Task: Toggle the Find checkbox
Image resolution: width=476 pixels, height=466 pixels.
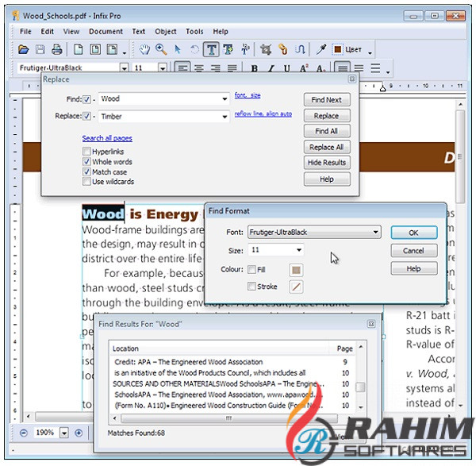Action: 86,99
